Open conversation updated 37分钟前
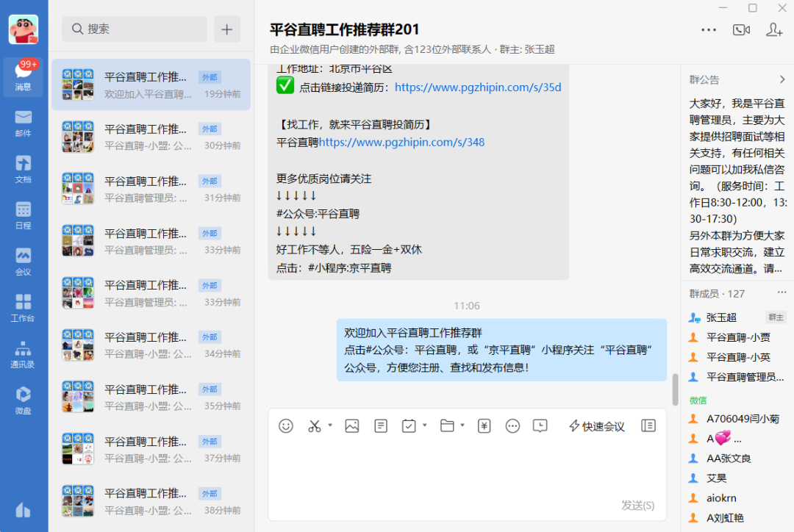Screen dimensions: 794x532 point(151,449)
